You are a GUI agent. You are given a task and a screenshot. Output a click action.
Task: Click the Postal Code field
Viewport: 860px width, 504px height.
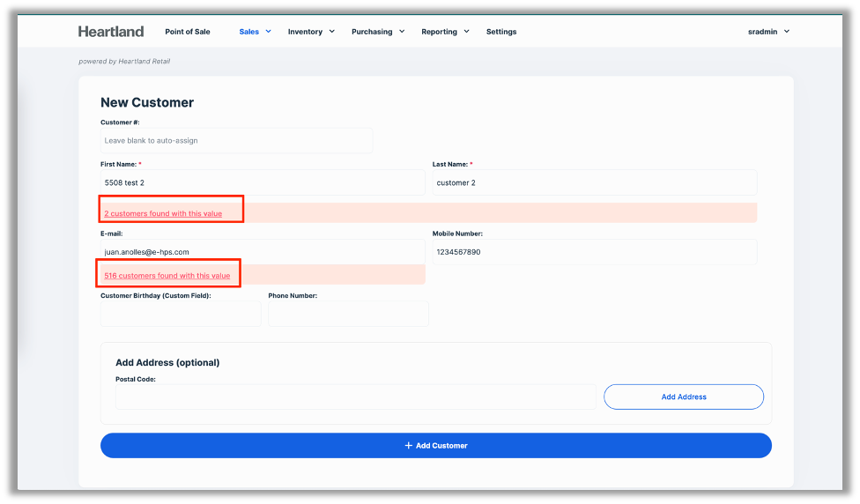pos(355,397)
